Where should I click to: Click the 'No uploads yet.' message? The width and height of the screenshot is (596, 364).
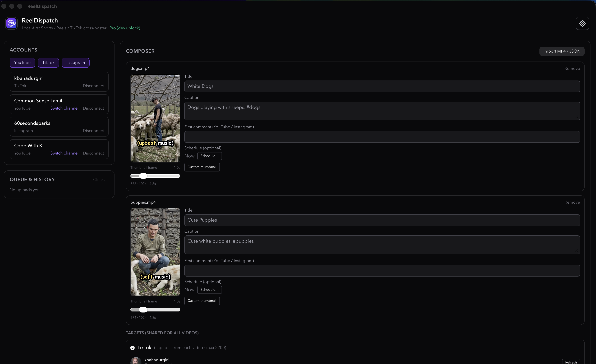(x=24, y=190)
